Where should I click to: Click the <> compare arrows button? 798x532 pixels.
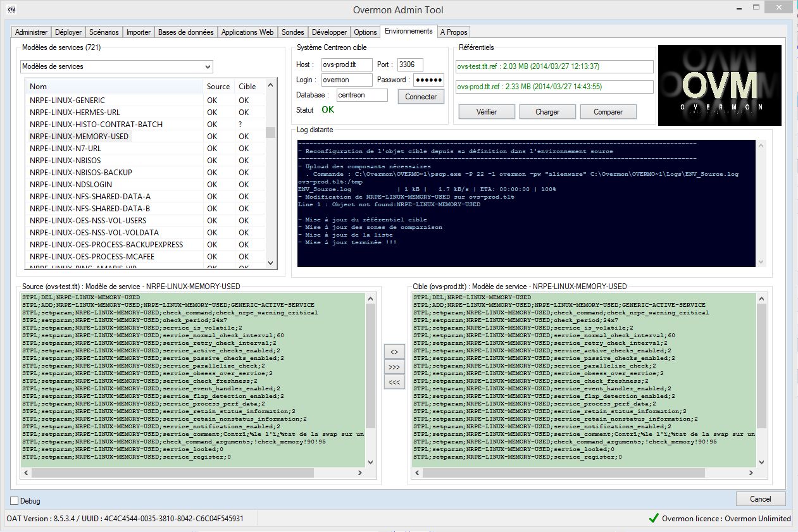point(394,351)
